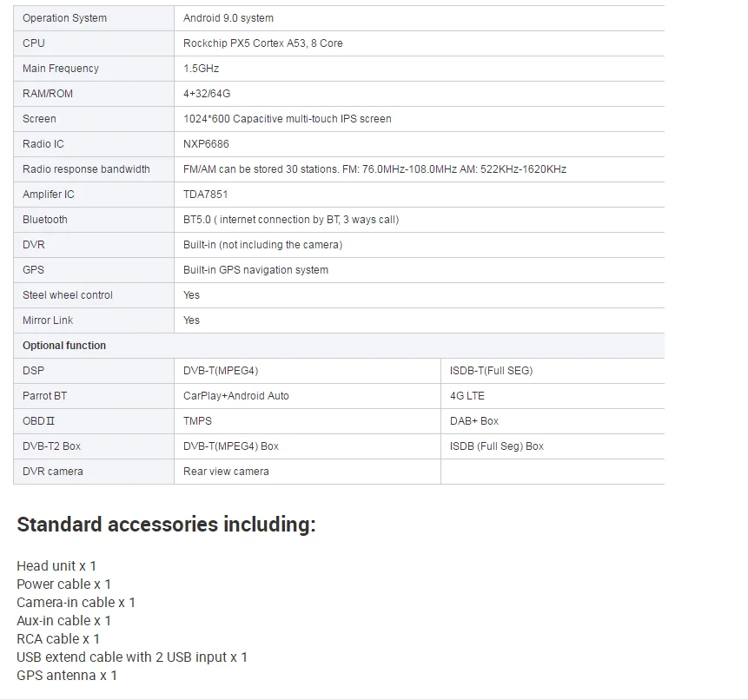The height and width of the screenshot is (700, 748).
Task: Select the 'Rockchip PX5 Cortex A53, 8 Core' text
Action: tap(262, 43)
